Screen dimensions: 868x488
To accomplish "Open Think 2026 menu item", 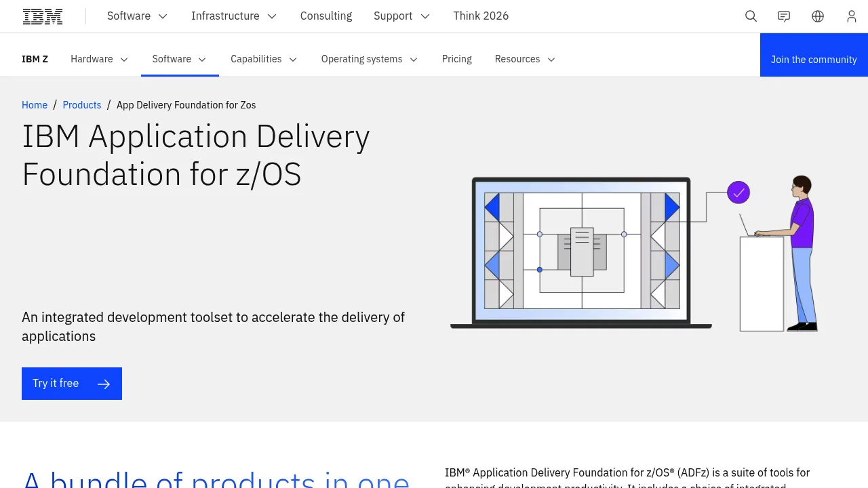I will coord(481,16).
